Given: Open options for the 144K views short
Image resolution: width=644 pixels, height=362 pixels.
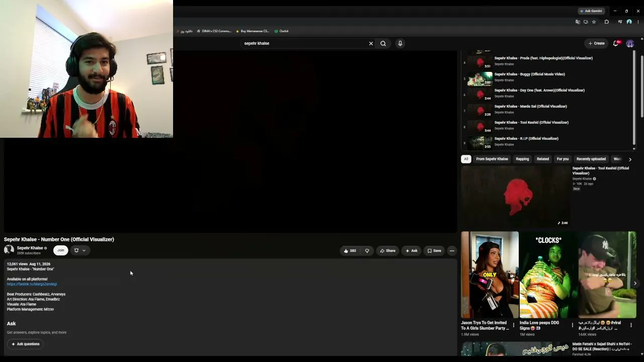Looking at the screenshot, I should (631, 325).
